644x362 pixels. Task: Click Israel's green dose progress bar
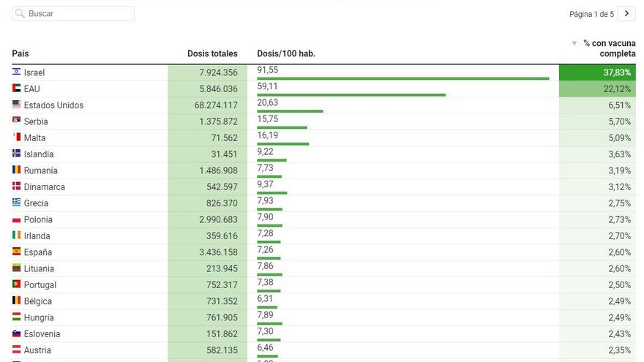click(402, 78)
